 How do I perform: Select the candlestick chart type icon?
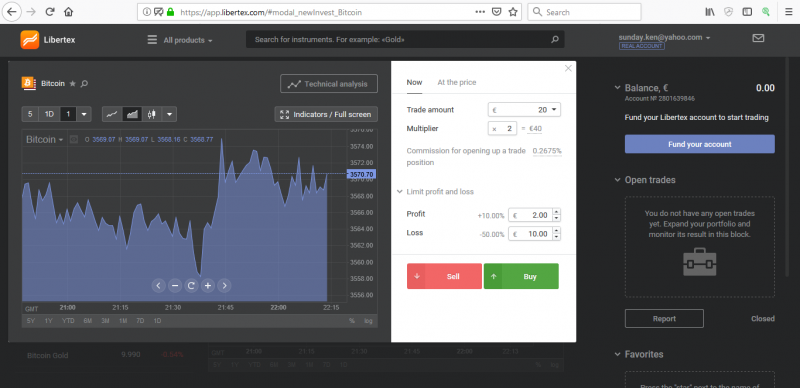tap(152, 114)
